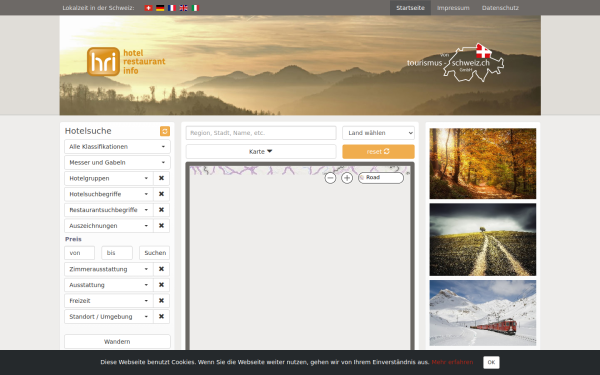Expand the Restaurantsuchbegriffe dropdown
600x375 pixels.
(109, 210)
